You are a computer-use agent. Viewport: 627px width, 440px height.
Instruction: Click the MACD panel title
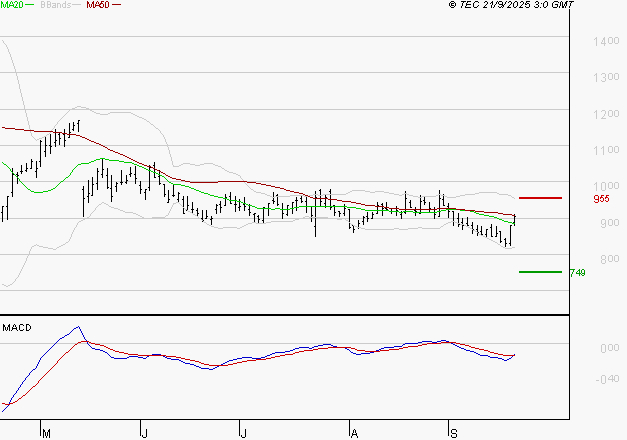17,327
